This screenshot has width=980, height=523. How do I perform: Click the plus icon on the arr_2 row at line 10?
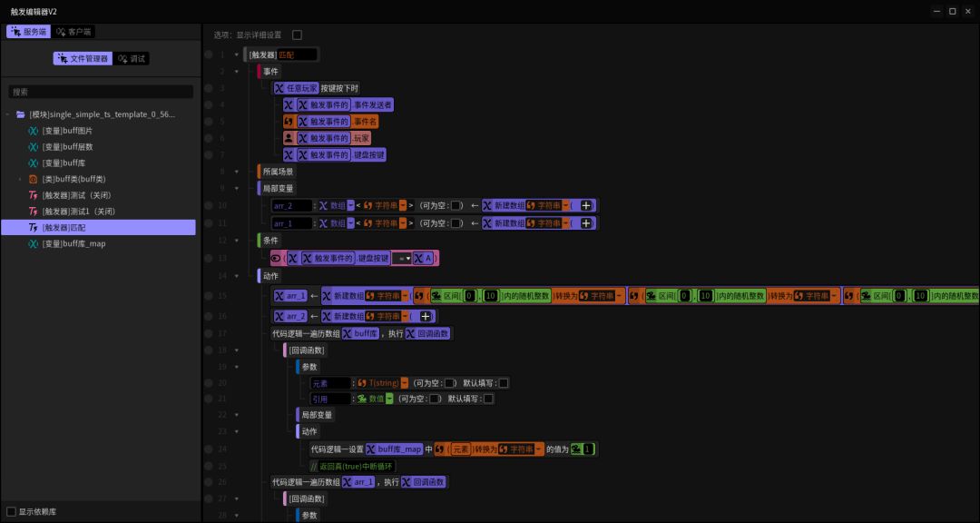click(x=586, y=206)
